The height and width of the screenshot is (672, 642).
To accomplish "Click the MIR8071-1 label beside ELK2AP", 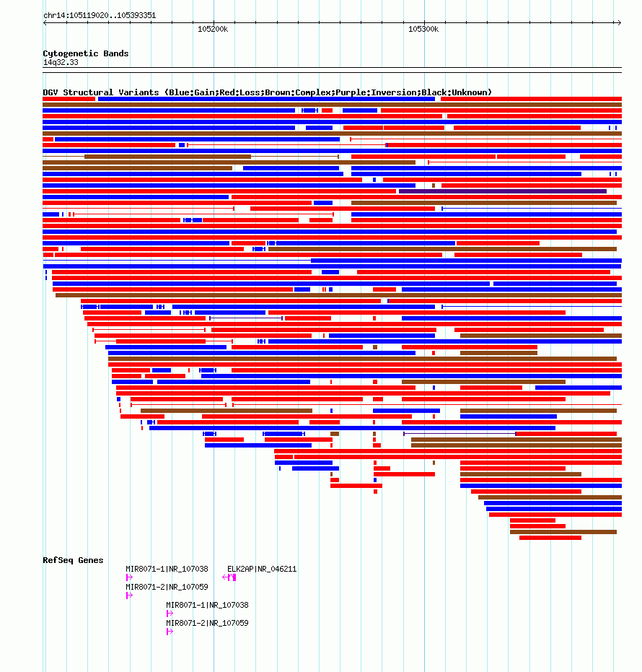I will pos(167,569).
